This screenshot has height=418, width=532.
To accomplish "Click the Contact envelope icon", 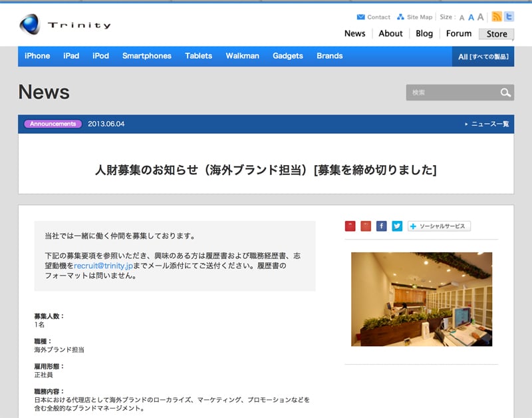I will (360, 17).
